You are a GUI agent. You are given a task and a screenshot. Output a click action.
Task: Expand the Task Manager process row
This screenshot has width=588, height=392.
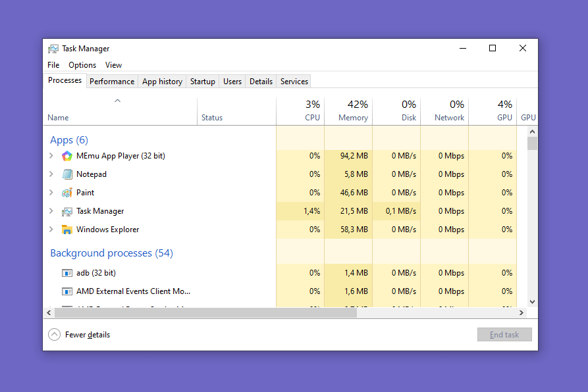pyautogui.click(x=51, y=210)
